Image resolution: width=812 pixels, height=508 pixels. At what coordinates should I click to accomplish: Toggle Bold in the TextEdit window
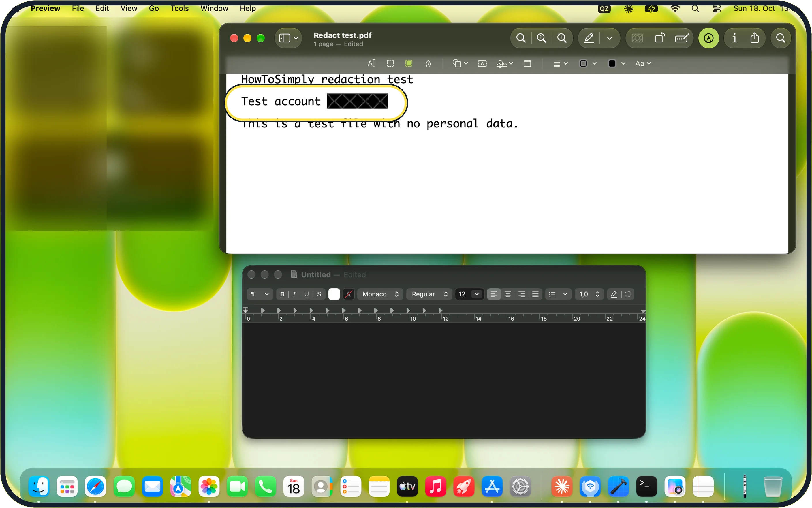click(x=282, y=294)
